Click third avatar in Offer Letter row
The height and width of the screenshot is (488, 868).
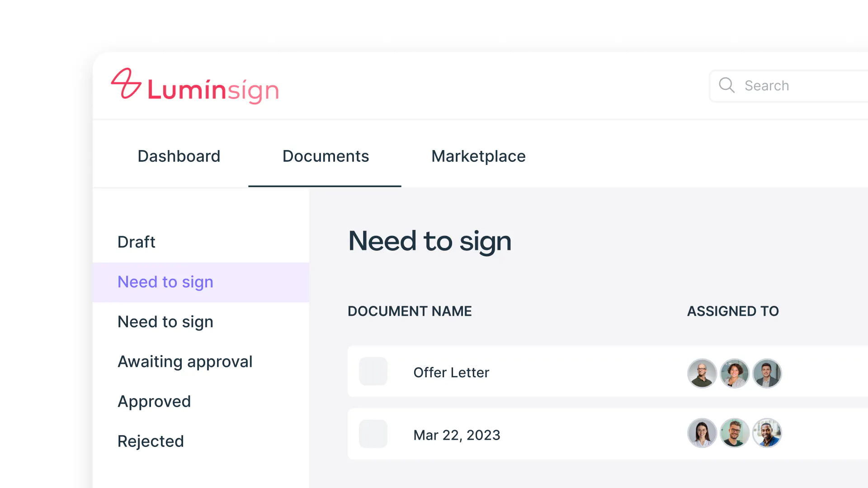(x=767, y=373)
